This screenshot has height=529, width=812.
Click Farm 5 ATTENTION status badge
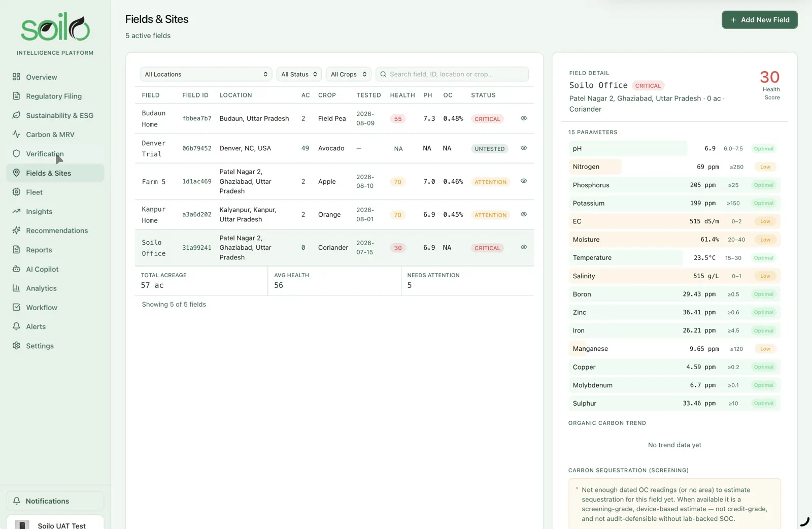coord(490,182)
